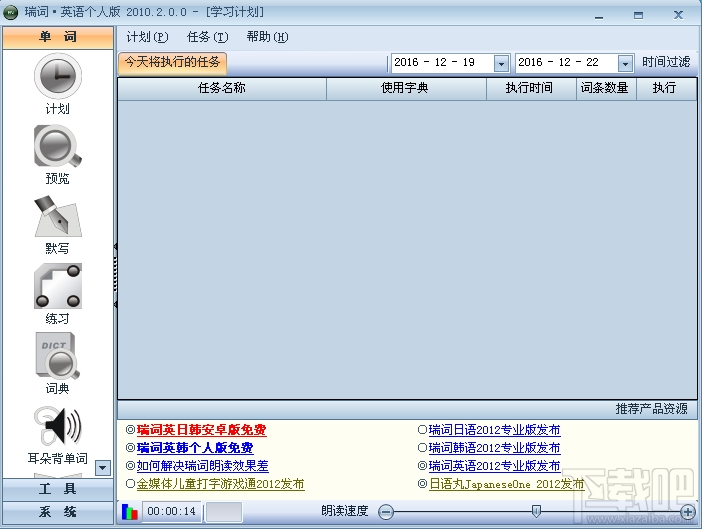Open the 词典 dictionary icon

58,355
